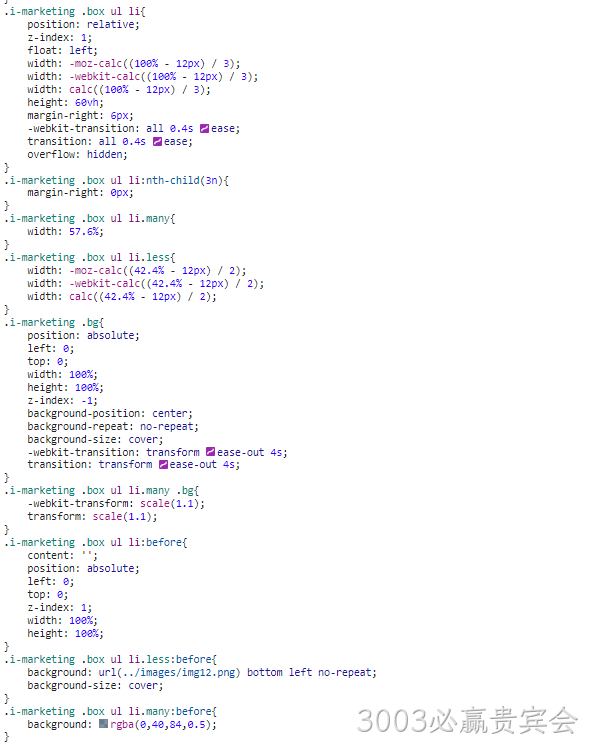Click the li.less:before selector text
The image size is (591, 745).
pyautogui.click(x=170, y=659)
